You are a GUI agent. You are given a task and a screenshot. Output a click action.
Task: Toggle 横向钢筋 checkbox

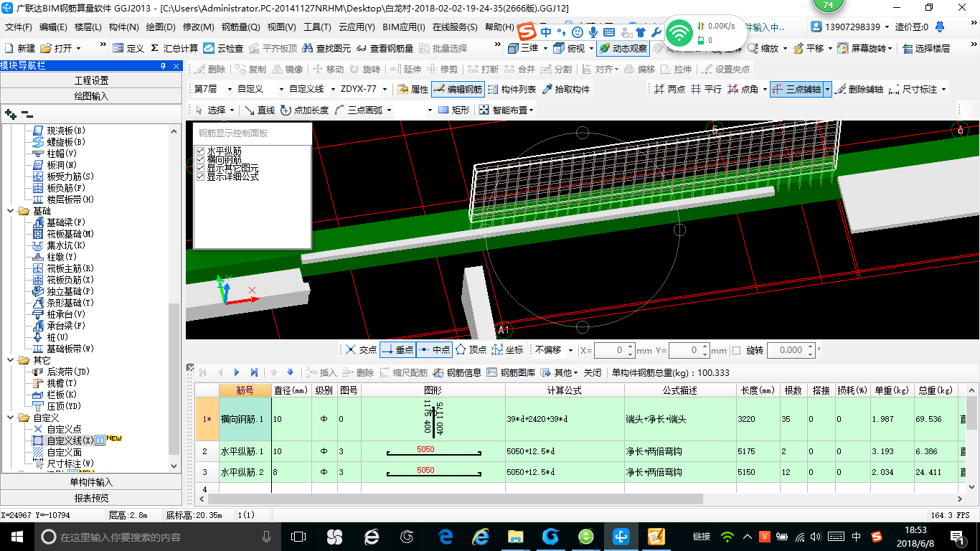(x=201, y=159)
